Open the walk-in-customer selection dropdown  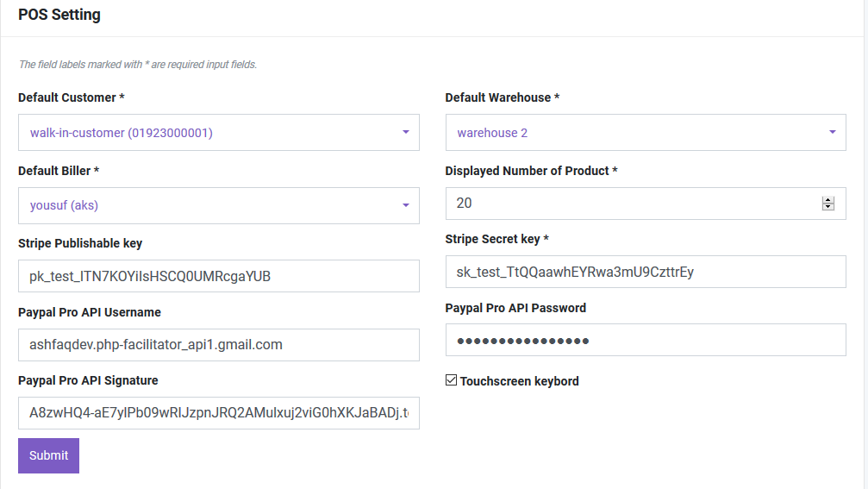coord(207,133)
